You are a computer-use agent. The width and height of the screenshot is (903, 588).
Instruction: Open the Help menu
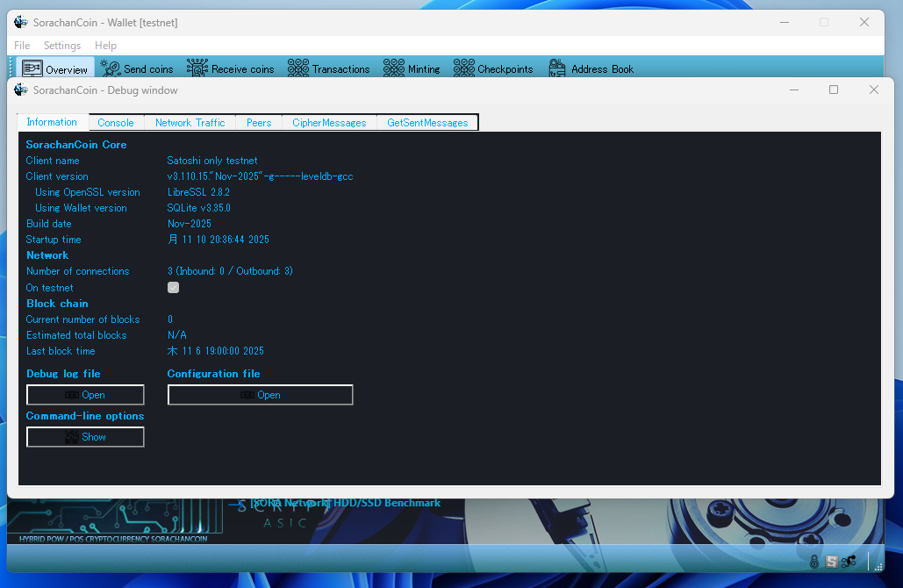(105, 46)
